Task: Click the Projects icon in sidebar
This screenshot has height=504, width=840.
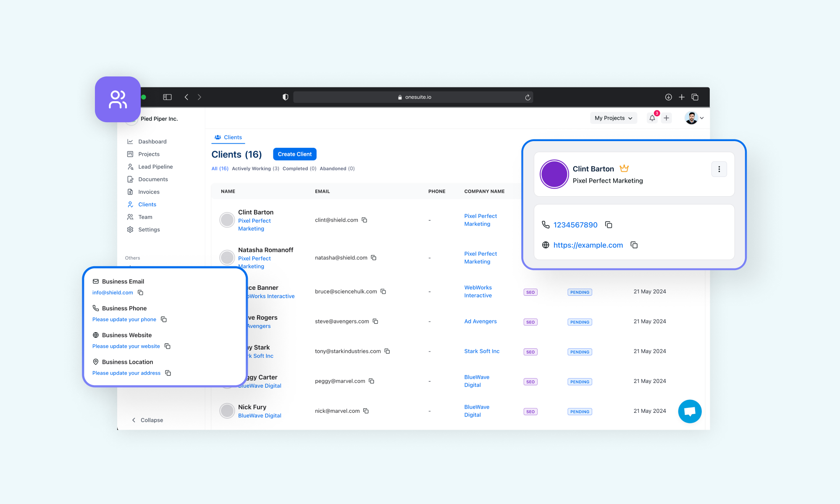Action: (130, 154)
